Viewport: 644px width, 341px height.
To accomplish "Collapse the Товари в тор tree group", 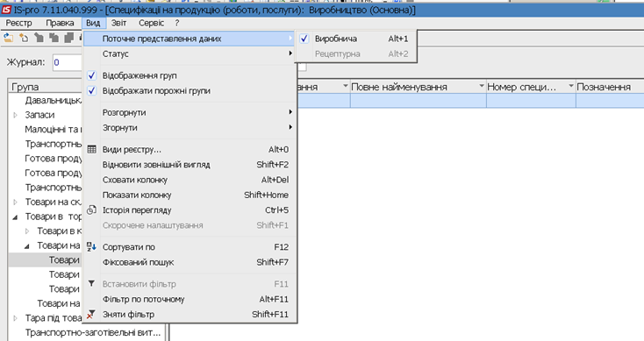I will 16,217.
